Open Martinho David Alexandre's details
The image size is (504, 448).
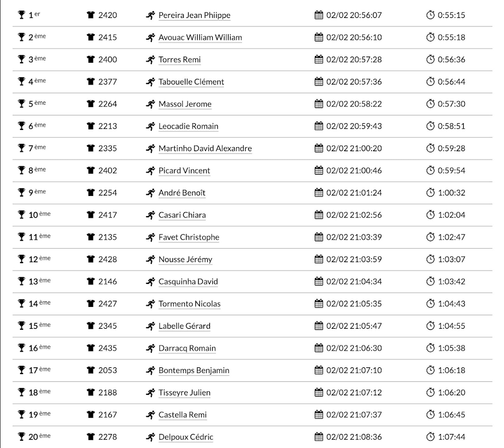click(205, 148)
